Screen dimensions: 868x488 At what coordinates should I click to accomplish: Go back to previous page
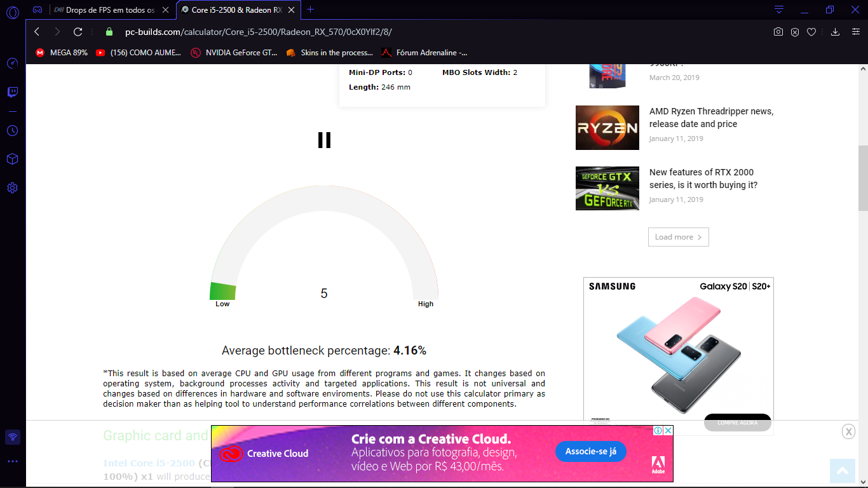pyautogui.click(x=37, y=32)
